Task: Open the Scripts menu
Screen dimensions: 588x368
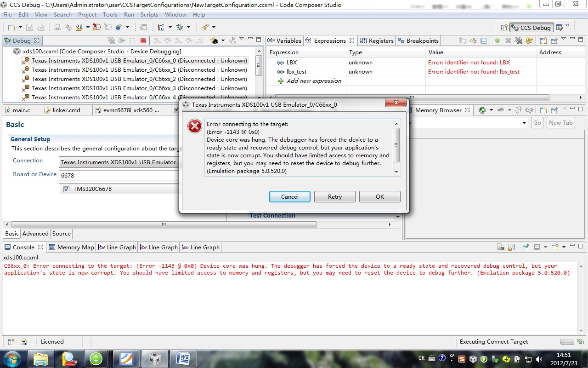Action: pos(149,15)
